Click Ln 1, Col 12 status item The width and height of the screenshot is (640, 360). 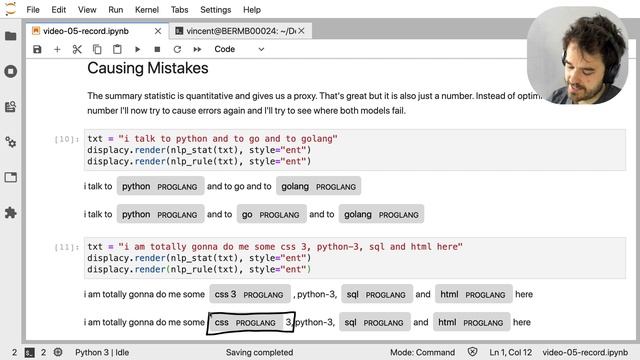pyautogui.click(x=511, y=352)
